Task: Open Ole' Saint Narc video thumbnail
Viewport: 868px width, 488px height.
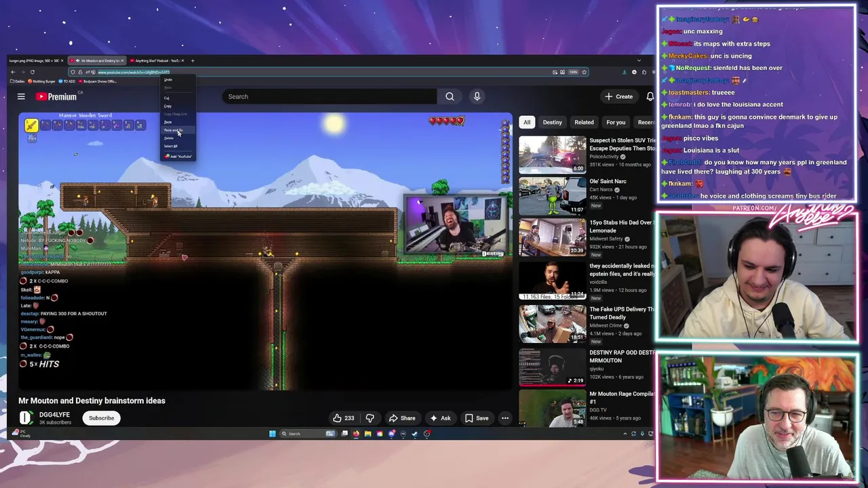Action: (552, 196)
